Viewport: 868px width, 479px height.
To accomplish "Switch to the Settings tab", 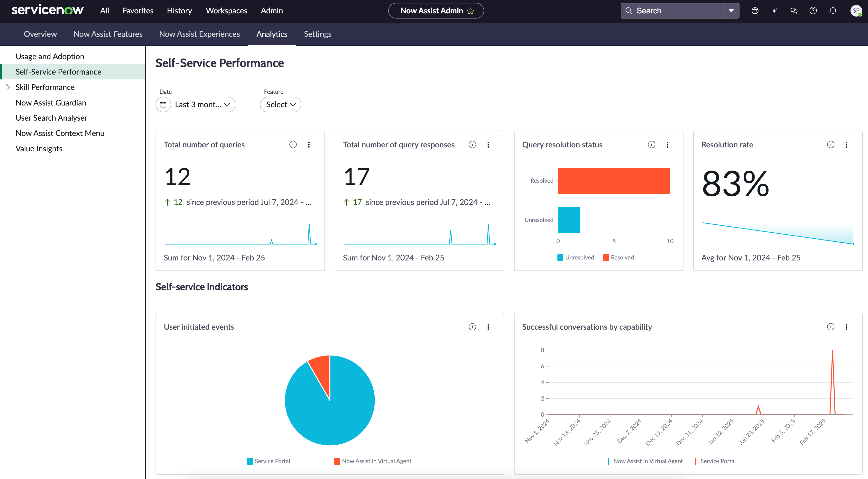I will coord(317,34).
